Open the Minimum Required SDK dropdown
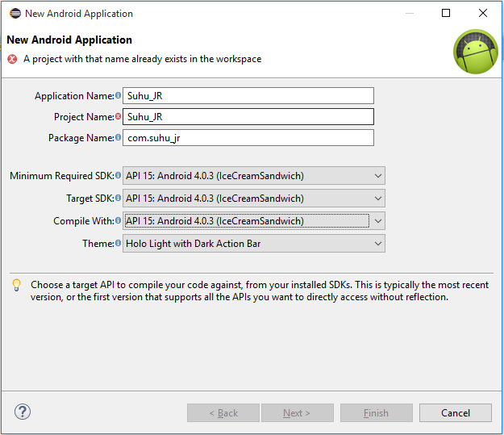Image resolution: width=504 pixels, height=435 pixels. pyautogui.click(x=253, y=176)
